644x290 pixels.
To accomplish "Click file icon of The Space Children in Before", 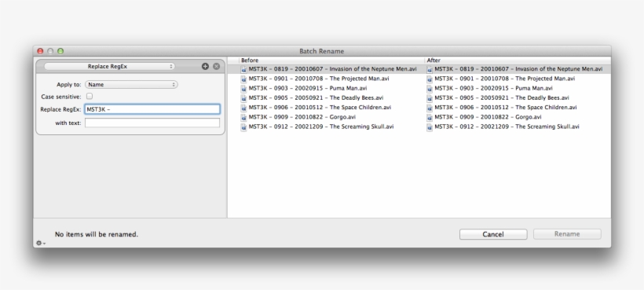I will click(x=243, y=108).
